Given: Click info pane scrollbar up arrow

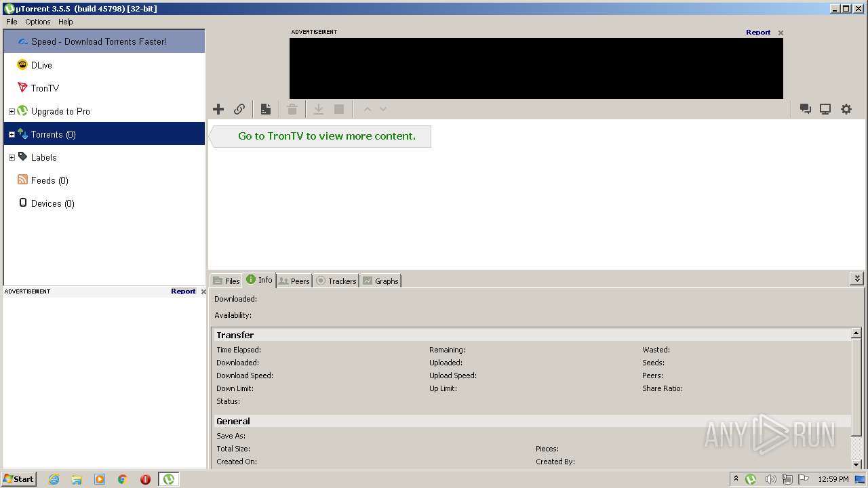Looking at the screenshot, I should 856,333.
